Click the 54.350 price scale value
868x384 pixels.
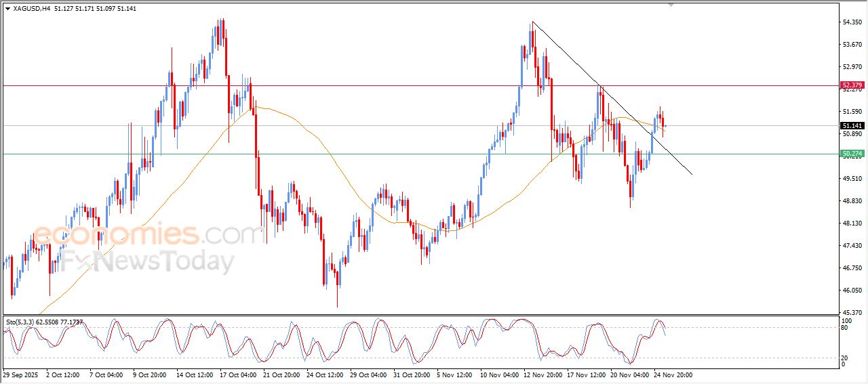[851, 22]
